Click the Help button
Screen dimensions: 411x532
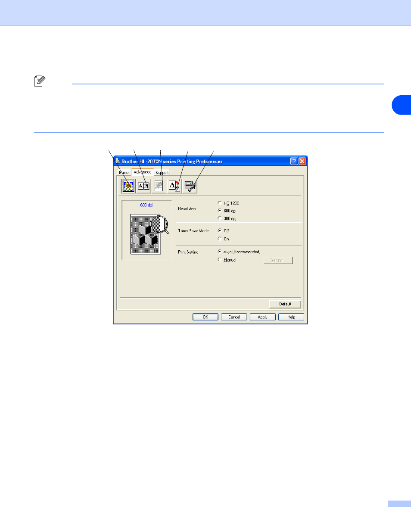click(x=291, y=317)
